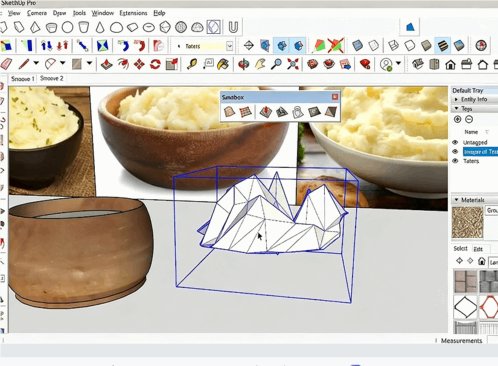Select the Sandbox Smoove tool
The image size is (498, 366).
click(x=266, y=112)
